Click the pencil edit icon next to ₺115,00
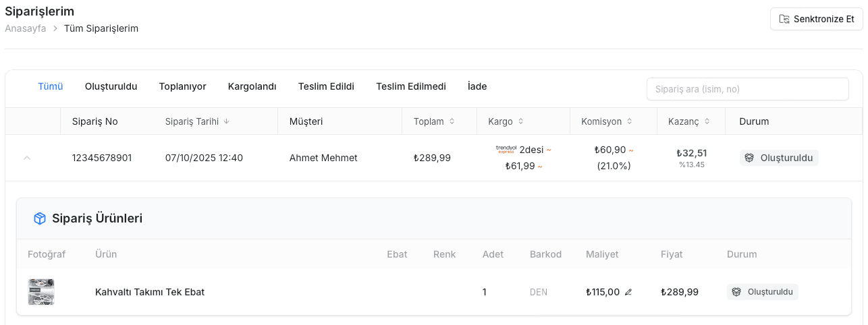 coord(628,292)
